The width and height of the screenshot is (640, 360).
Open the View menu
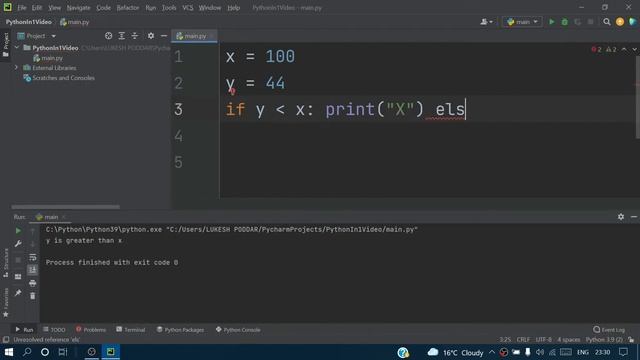[x=54, y=8]
